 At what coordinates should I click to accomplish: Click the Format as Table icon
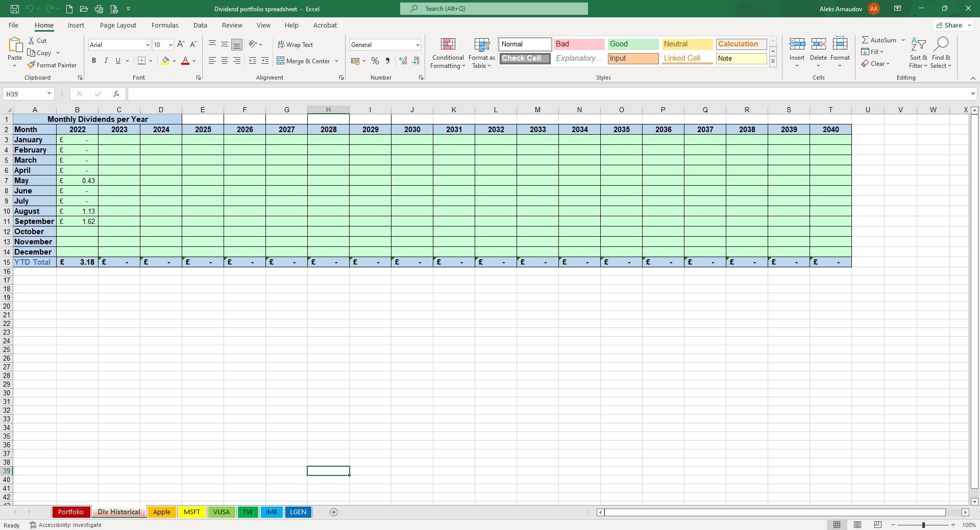click(x=481, y=46)
